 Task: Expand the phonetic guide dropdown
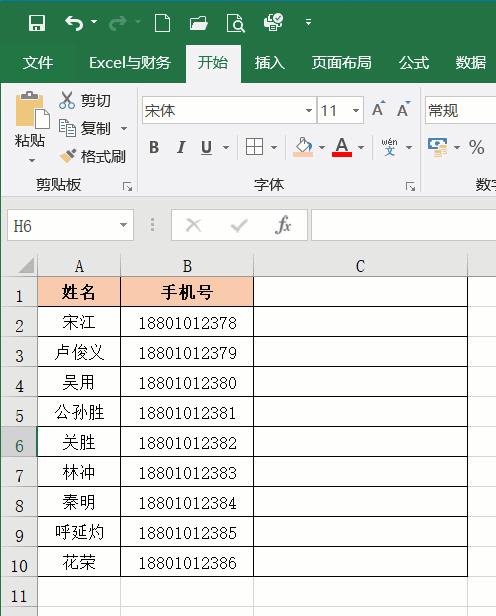point(409,148)
